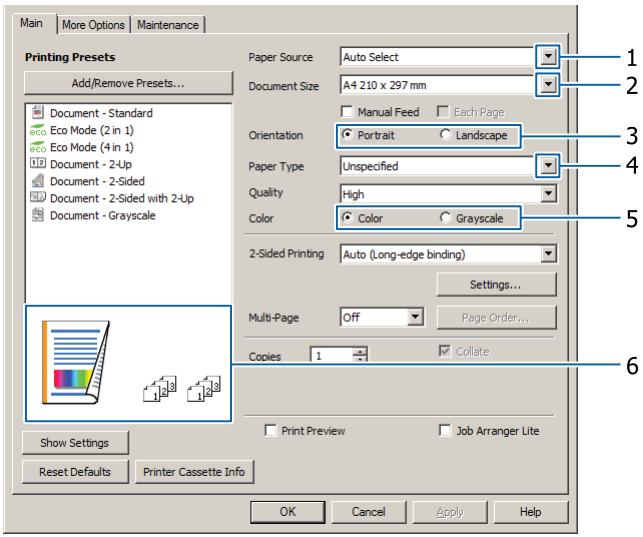Enable the Print Preview checkbox
The width and height of the screenshot is (643, 537).
coord(270,430)
